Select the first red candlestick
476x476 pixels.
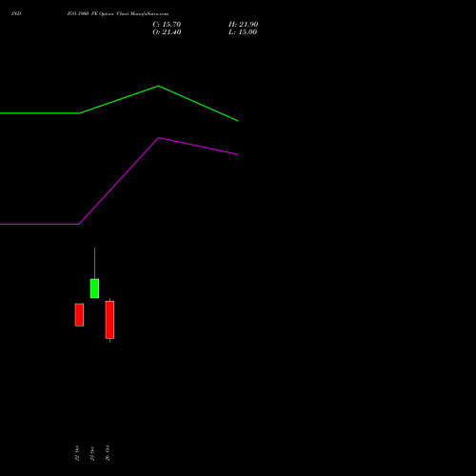pyautogui.click(x=79, y=315)
